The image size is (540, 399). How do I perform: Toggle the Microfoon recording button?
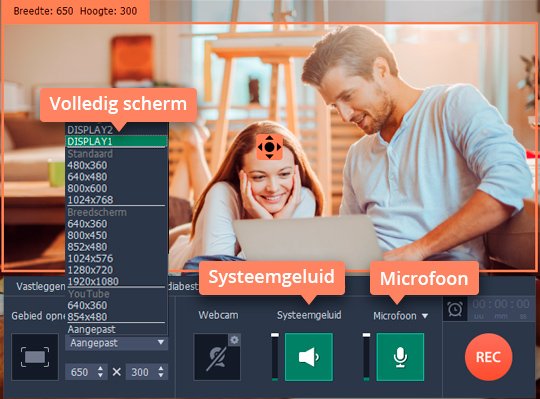click(x=400, y=357)
